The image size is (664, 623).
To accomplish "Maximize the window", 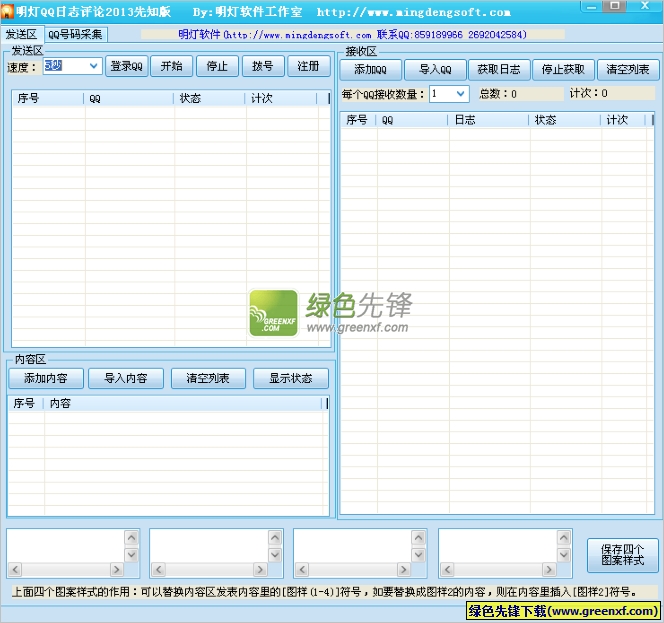I will click(615, 6).
